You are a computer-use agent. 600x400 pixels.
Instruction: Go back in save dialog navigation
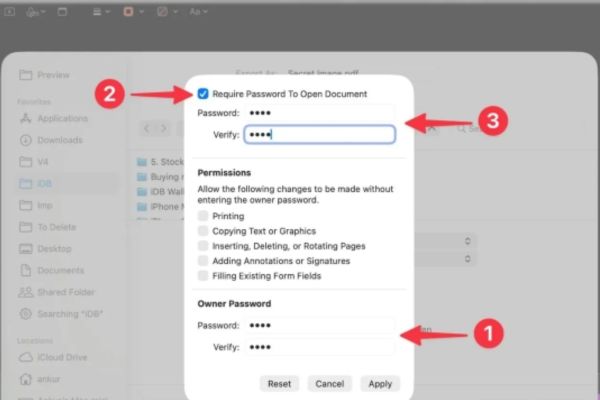pyautogui.click(x=146, y=128)
